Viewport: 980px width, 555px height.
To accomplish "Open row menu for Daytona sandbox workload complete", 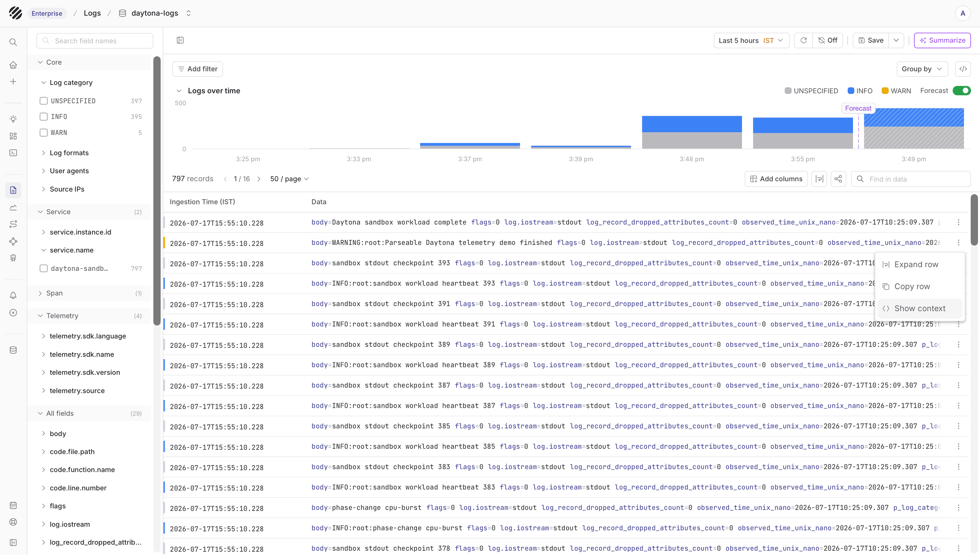I will click(959, 222).
